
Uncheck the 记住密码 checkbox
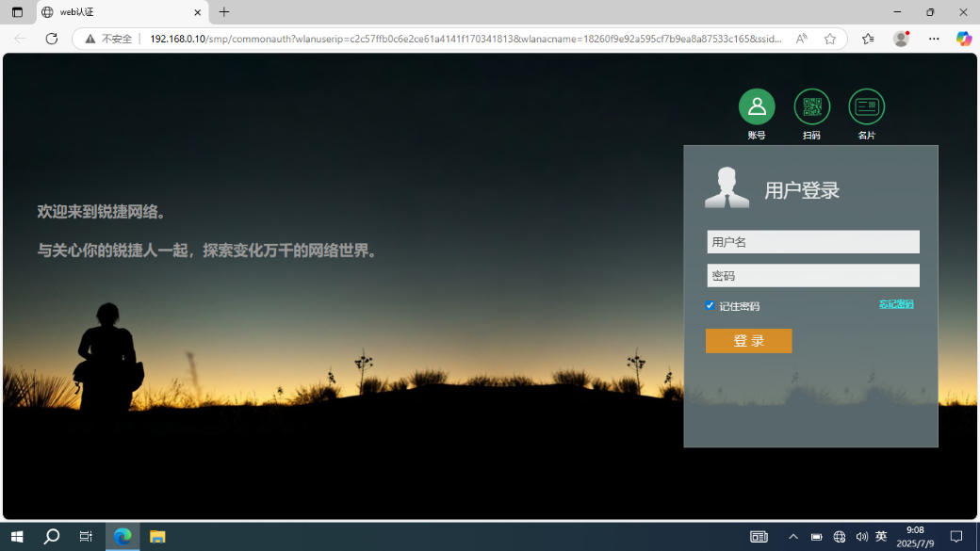710,305
